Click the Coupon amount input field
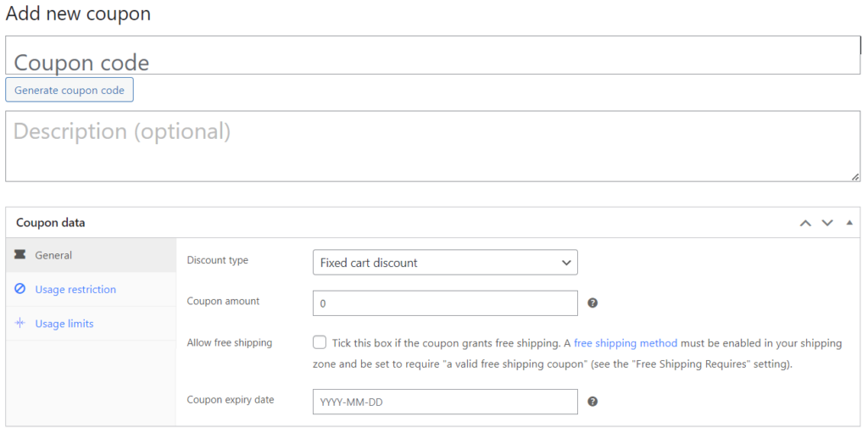The height and width of the screenshot is (444, 868). click(x=445, y=302)
